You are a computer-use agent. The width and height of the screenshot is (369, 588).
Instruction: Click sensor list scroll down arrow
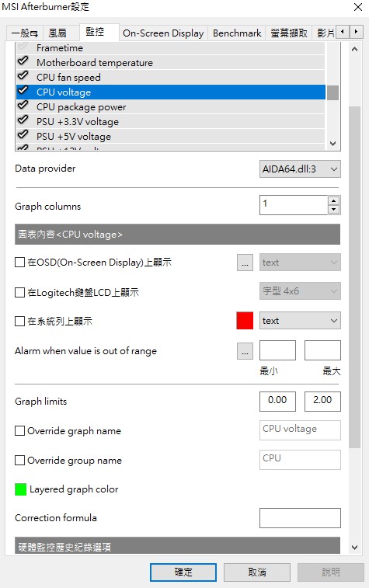(332, 143)
